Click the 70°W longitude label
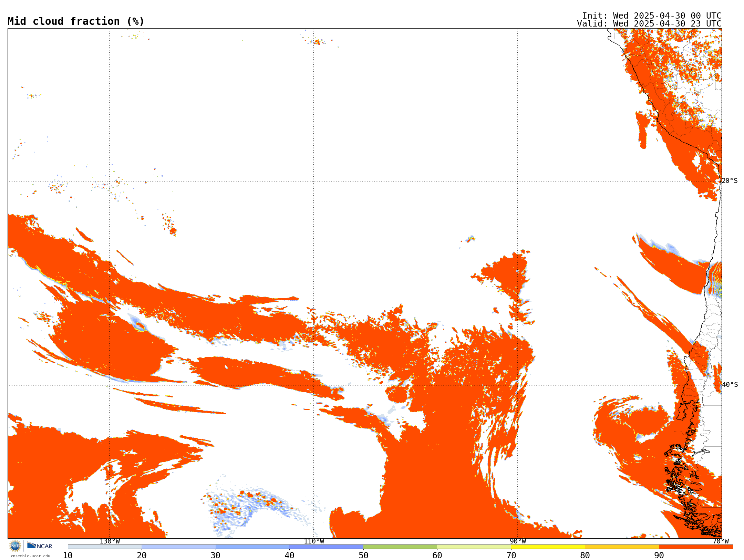 pos(721,541)
